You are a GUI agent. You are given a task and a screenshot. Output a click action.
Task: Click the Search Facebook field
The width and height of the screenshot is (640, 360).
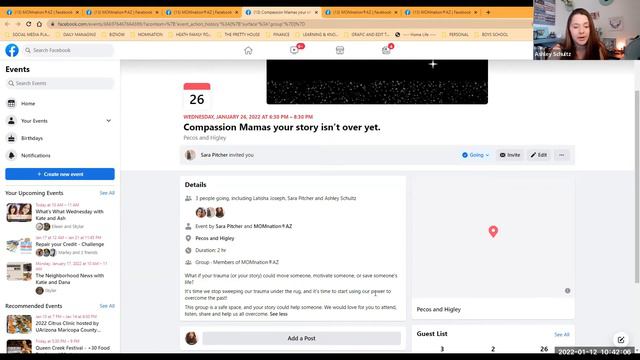(x=68, y=50)
